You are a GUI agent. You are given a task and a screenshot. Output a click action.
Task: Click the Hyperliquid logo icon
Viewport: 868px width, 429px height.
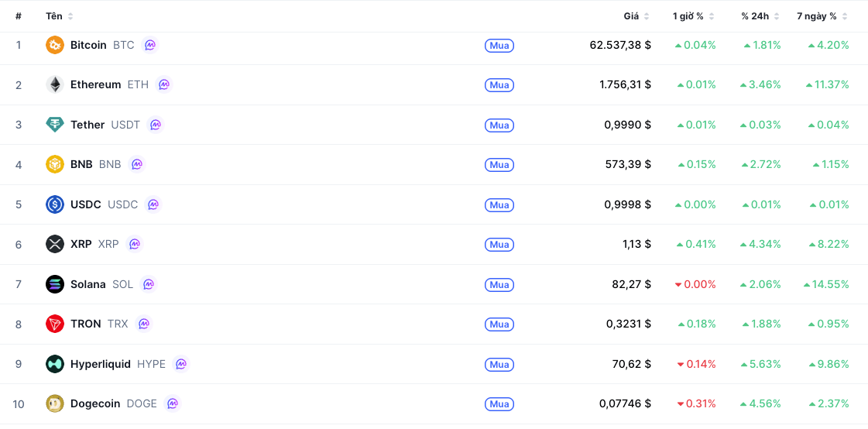[55, 364]
